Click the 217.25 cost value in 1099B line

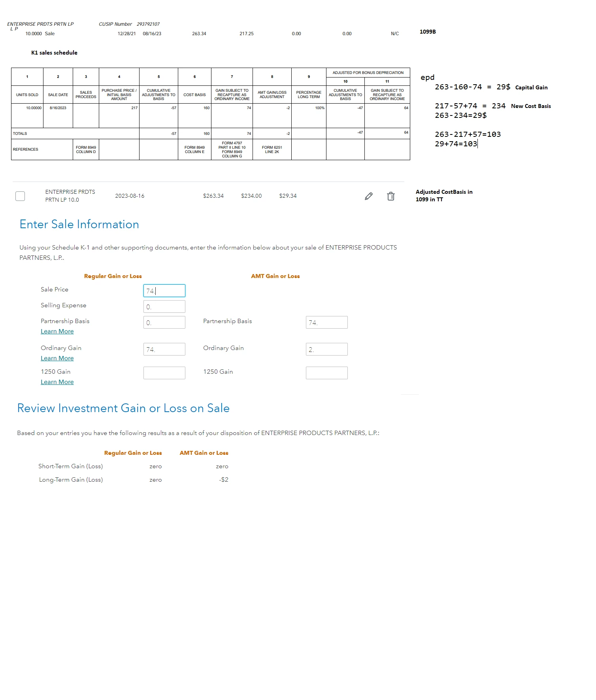247,34
